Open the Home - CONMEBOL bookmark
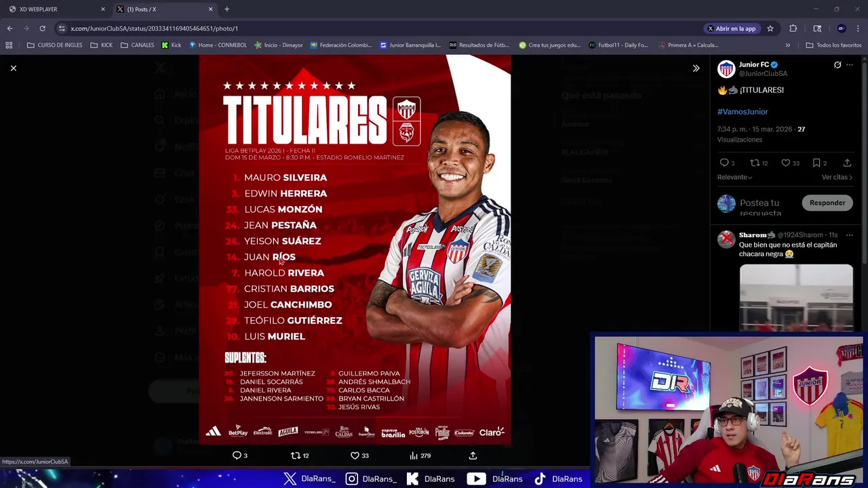This screenshot has height=488, width=868. [218, 45]
